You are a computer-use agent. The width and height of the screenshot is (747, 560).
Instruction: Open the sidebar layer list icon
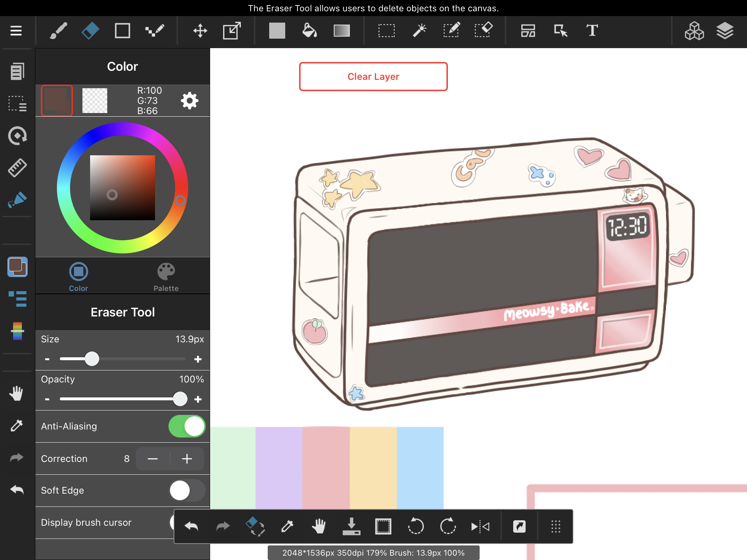click(x=17, y=299)
